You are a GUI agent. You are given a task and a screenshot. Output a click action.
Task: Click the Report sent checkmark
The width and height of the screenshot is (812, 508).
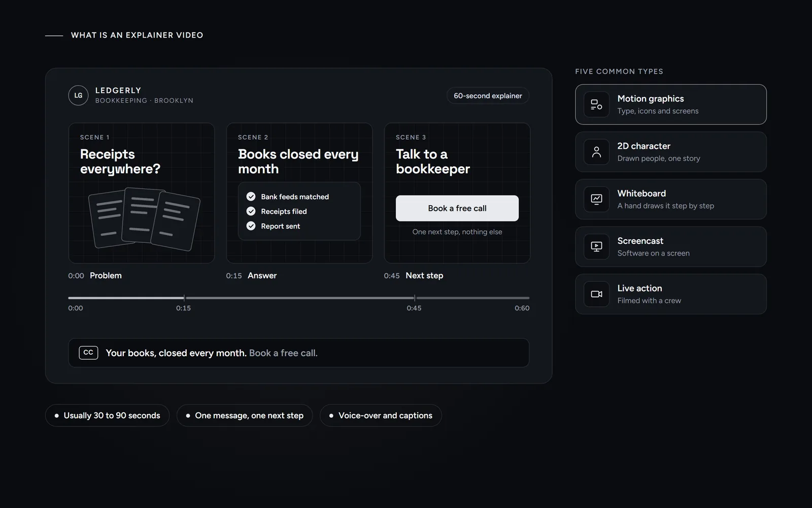coord(251,226)
